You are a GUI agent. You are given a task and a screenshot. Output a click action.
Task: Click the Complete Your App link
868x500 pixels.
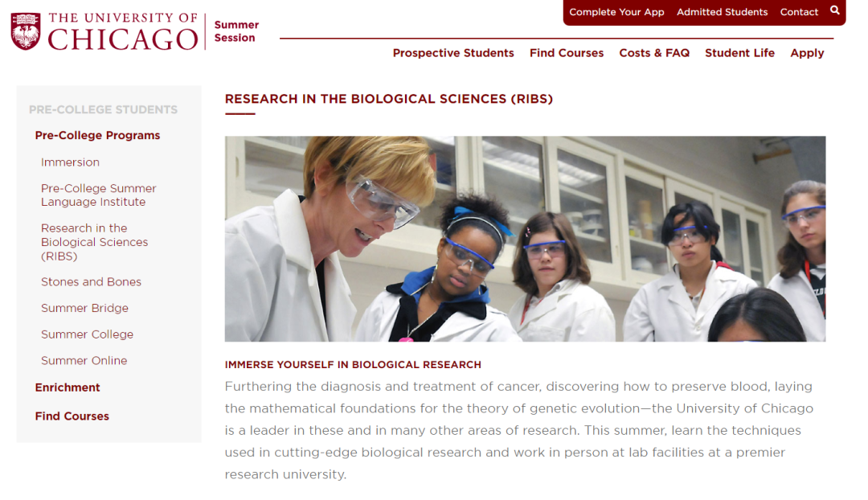pos(616,12)
